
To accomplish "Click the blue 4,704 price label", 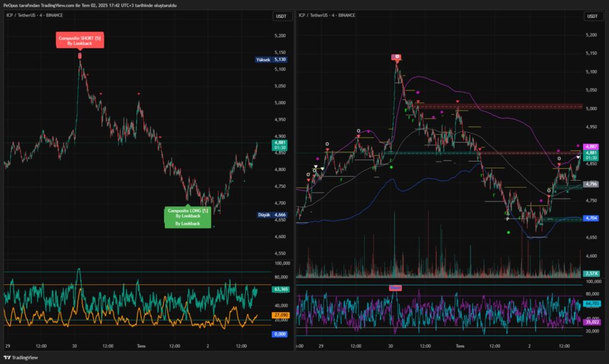I will [x=591, y=218].
